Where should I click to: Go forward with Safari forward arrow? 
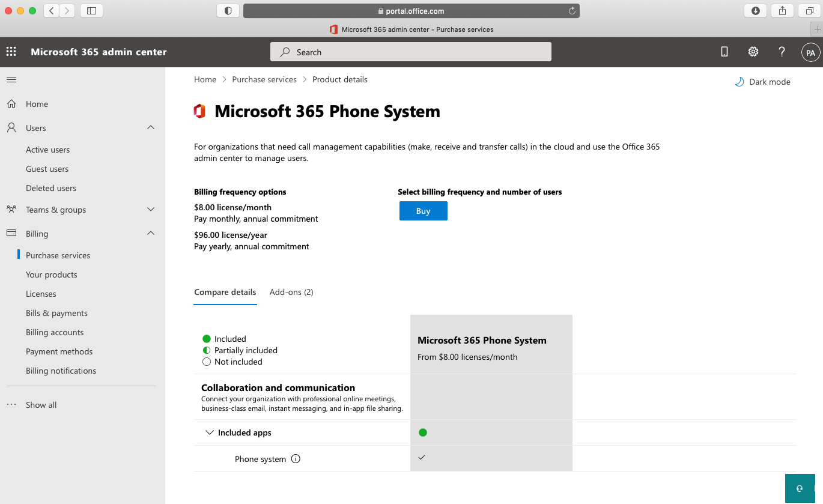[x=67, y=11]
